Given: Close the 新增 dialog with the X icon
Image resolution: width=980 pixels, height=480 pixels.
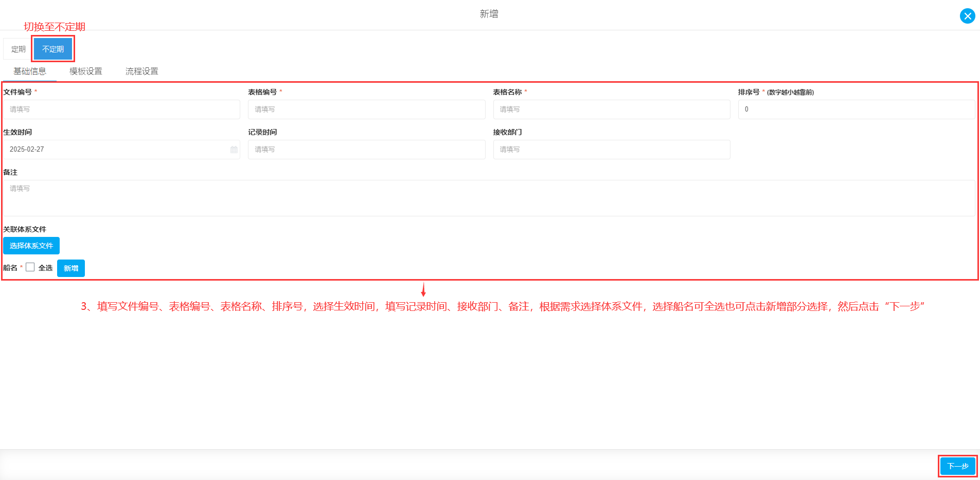Looking at the screenshot, I should click(967, 16).
